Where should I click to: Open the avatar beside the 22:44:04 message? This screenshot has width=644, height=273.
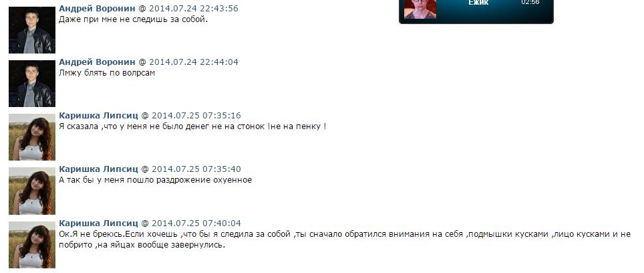click(32, 84)
